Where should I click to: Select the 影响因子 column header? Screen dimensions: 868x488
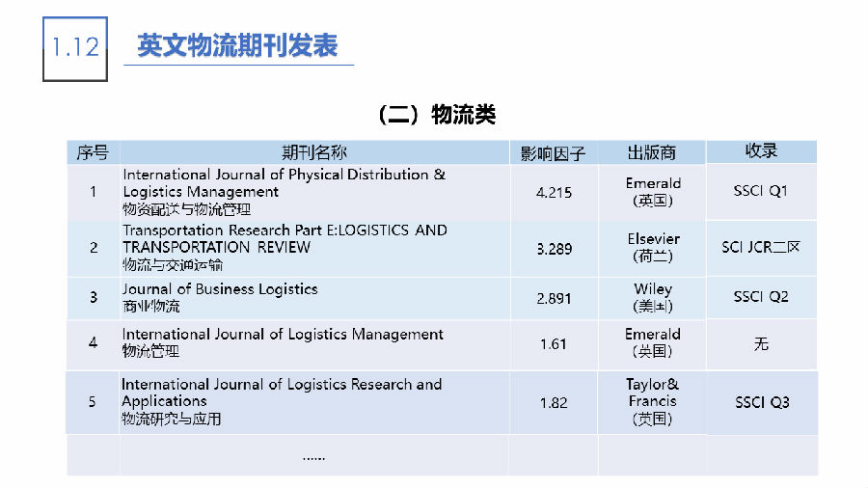pos(553,153)
